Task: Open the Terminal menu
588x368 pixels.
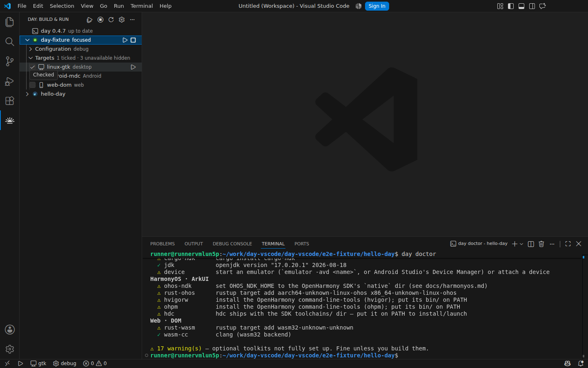Action: click(x=142, y=6)
